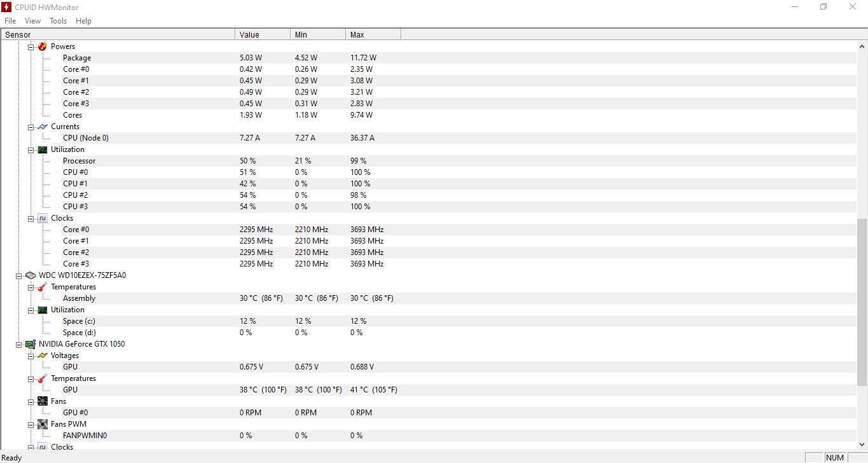868x463 pixels.
Task: Click the NUM indicator in status bar
Action: 835,458
